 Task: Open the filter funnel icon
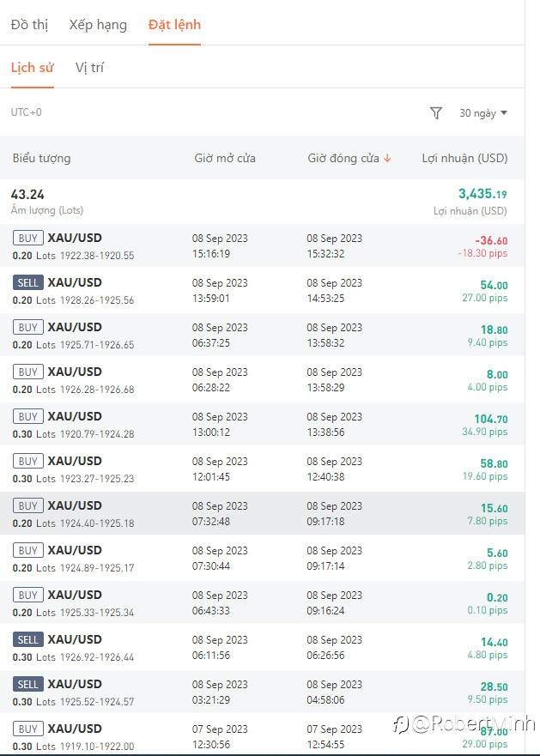coord(436,113)
